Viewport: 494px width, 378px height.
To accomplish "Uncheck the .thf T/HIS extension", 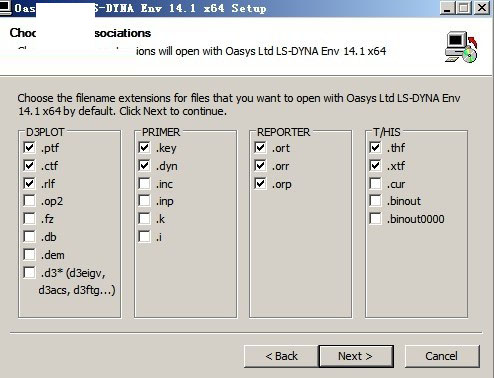I will tap(375, 147).
